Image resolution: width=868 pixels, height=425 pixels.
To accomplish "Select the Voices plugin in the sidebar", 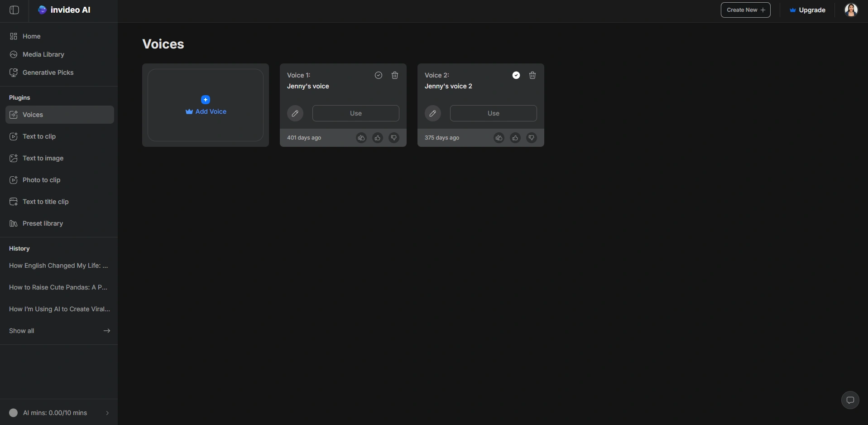I will (x=59, y=115).
